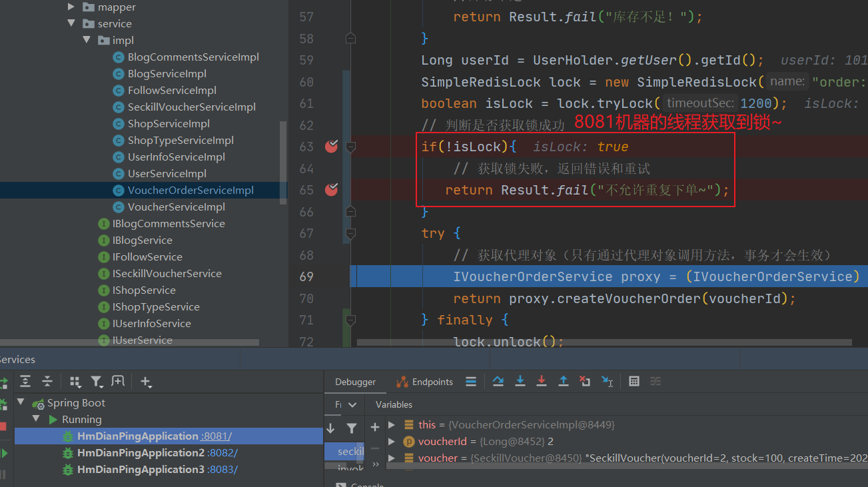Click the red Force Step Into icon

pyautogui.click(x=542, y=382)
